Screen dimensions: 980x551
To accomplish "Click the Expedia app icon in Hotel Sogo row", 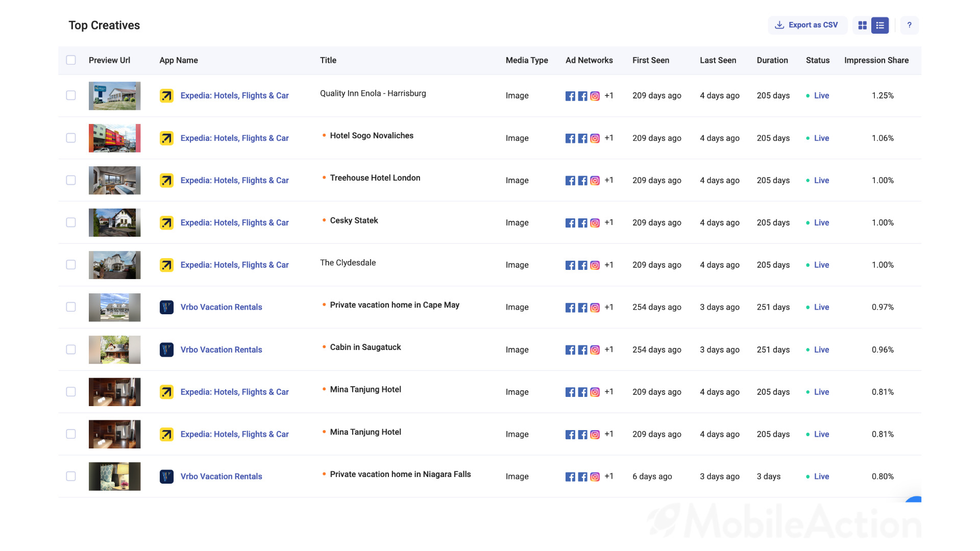I will pyautogui.click(x=166, y=138).
